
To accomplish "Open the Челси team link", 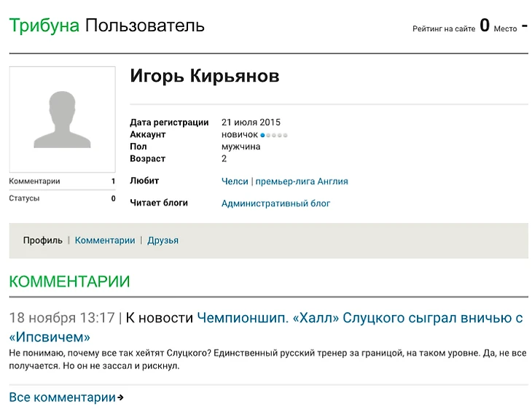I will 235,182.
